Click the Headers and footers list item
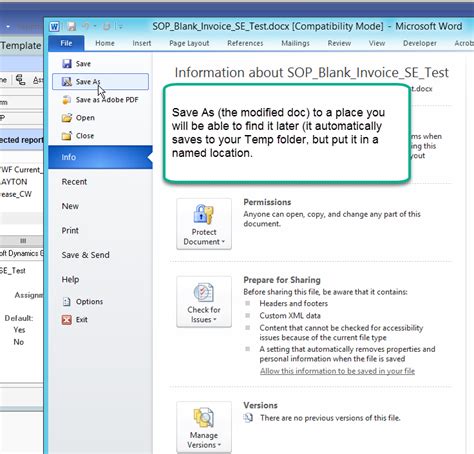The image size is (474, 454). [x=294, y=304]
